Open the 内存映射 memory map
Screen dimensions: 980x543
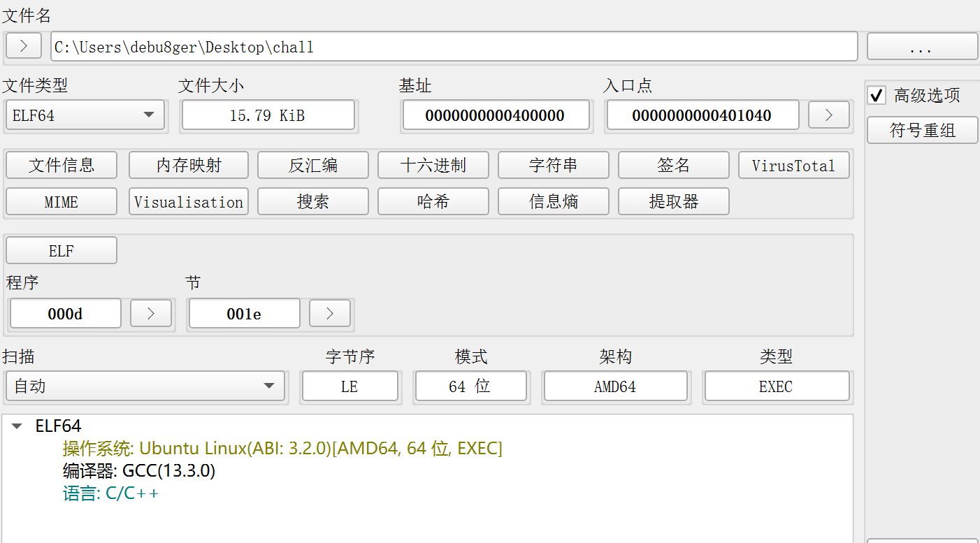[189, 166]
